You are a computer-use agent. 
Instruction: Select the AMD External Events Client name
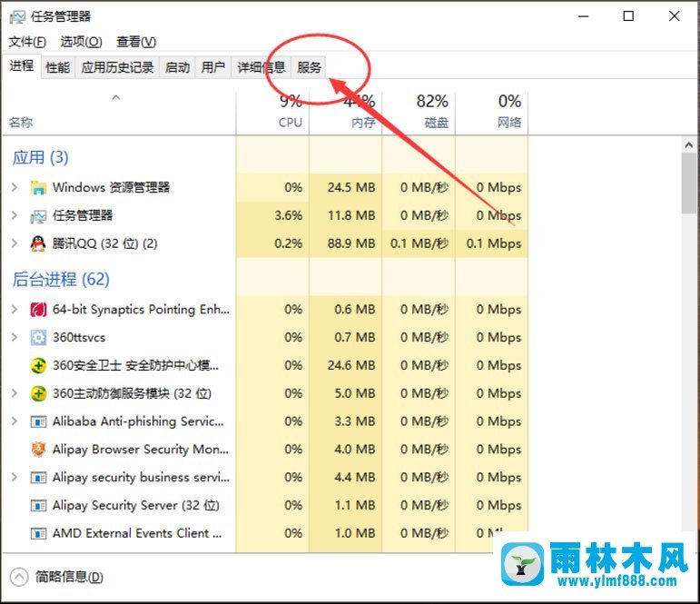coord(137,533)
